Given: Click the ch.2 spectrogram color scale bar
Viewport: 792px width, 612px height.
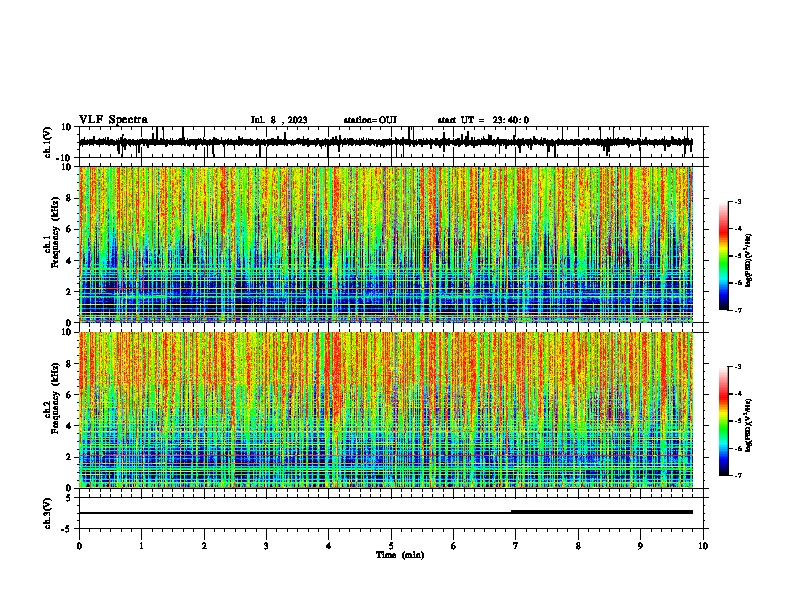Looking at the screenshot, I should (x=723, y=421).
